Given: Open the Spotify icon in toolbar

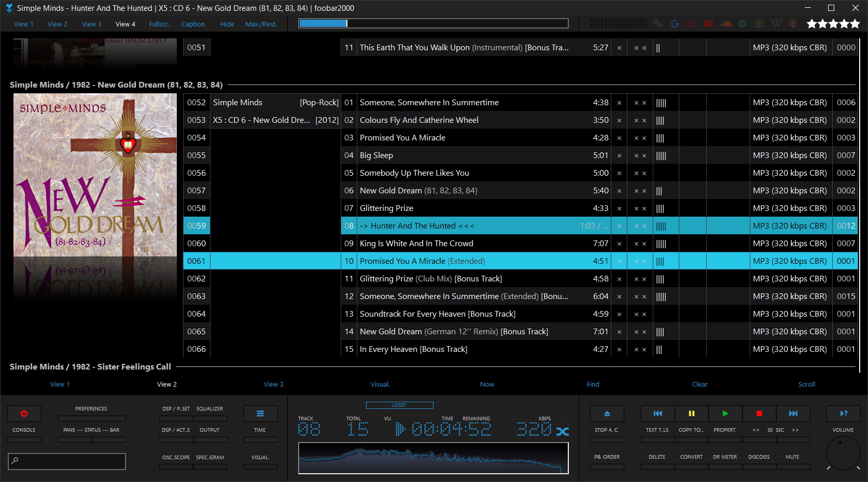Looking at the screenshot, I should pos(743,24).
